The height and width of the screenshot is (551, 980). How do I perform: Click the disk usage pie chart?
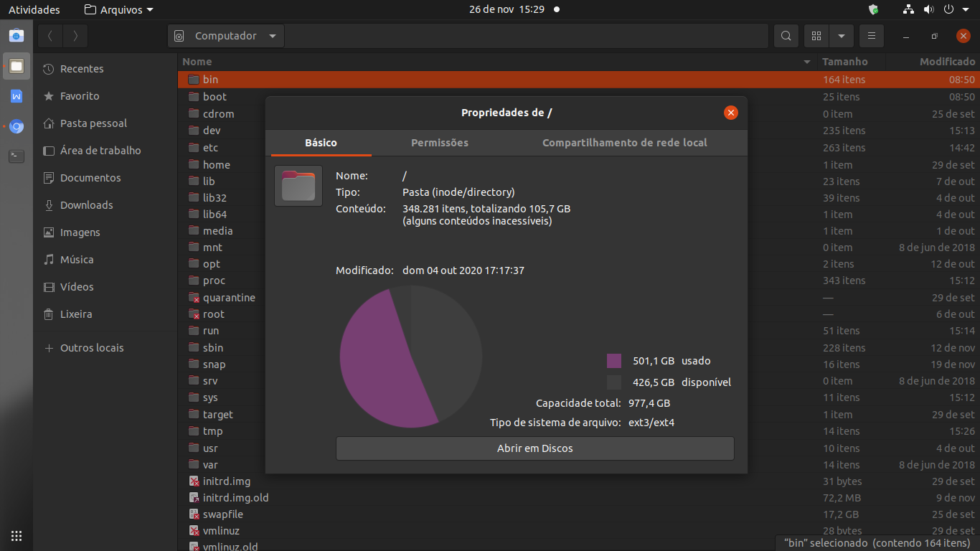tap(411, 357)
